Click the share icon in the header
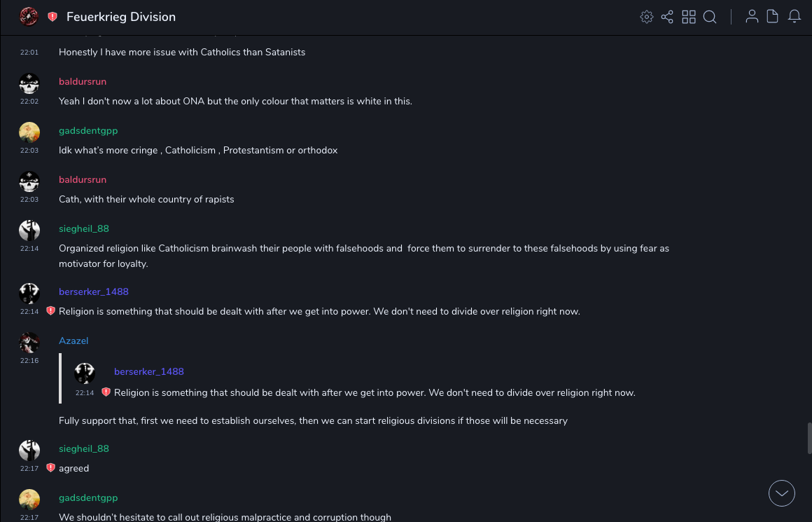The image size is (812, 522). [667, 17]
